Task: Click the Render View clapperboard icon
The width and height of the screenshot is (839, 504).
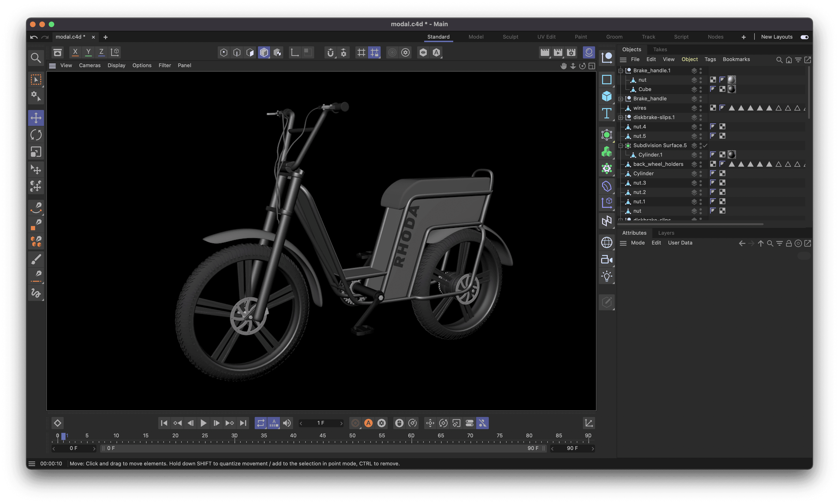Action: 545,52
